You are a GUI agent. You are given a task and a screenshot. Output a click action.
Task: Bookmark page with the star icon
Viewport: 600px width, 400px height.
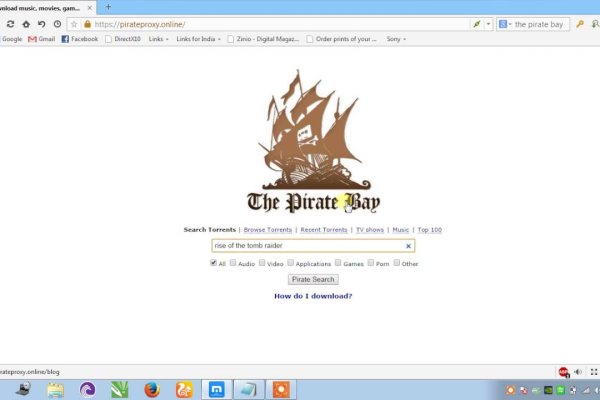(x=74, y=23)
